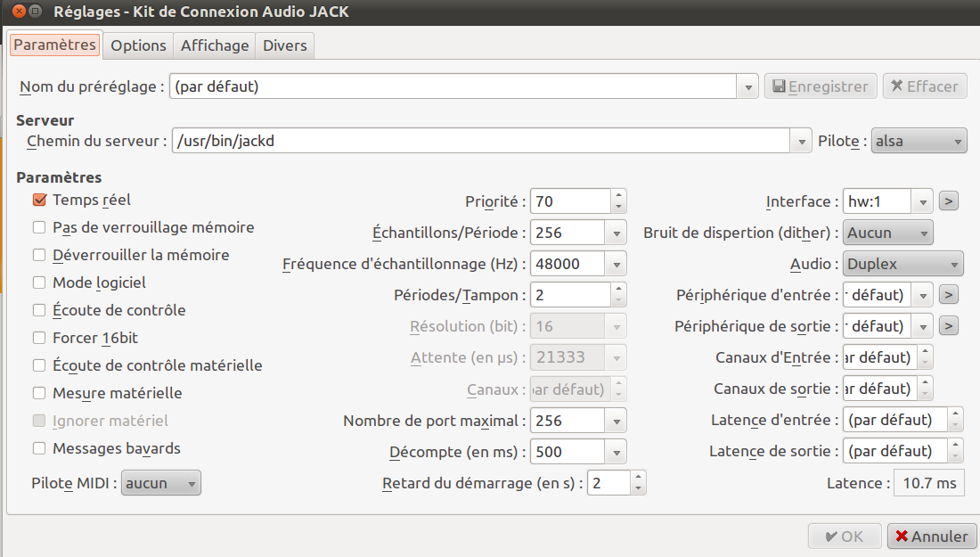This screenshot has width=980, height=557.
Task: Decrease Retard du démarrage with down arrow
Action: [638, 489]
